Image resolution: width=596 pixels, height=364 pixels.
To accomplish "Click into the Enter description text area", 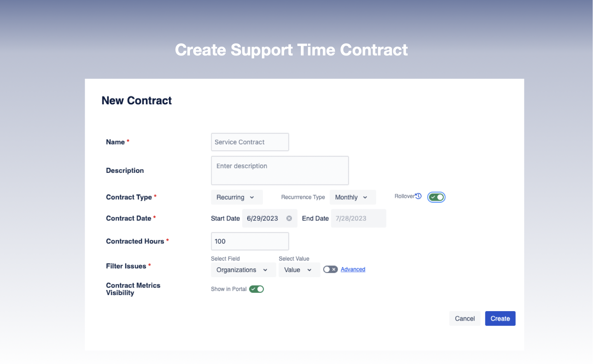I will click(x=280, y=171).
